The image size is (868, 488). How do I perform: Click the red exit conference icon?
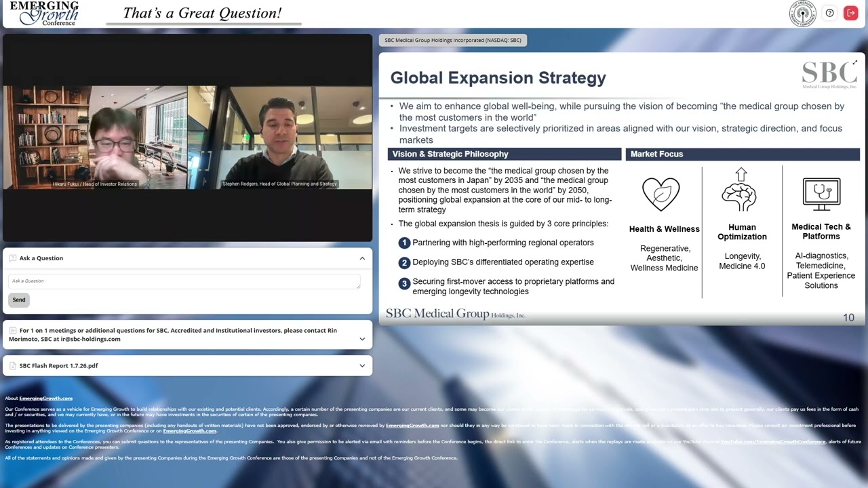coord(850,13)
